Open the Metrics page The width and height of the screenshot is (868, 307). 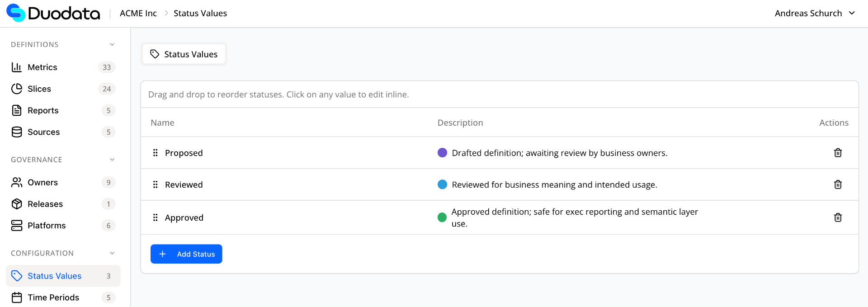63,67
